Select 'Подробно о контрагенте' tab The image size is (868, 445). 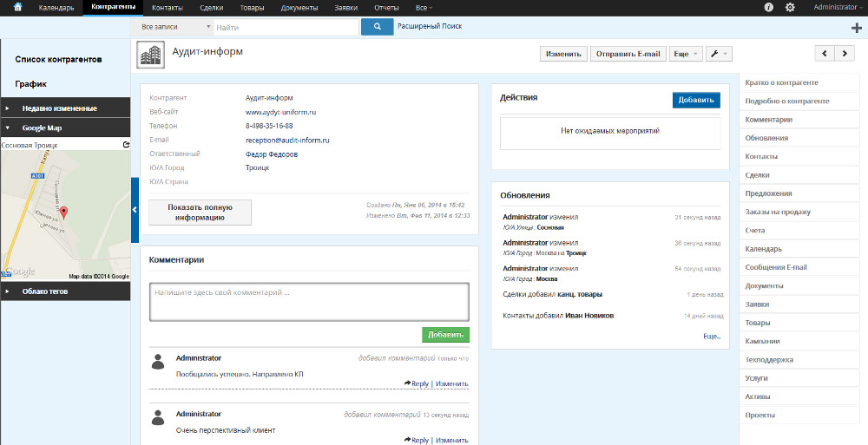[x=799, y=101]
